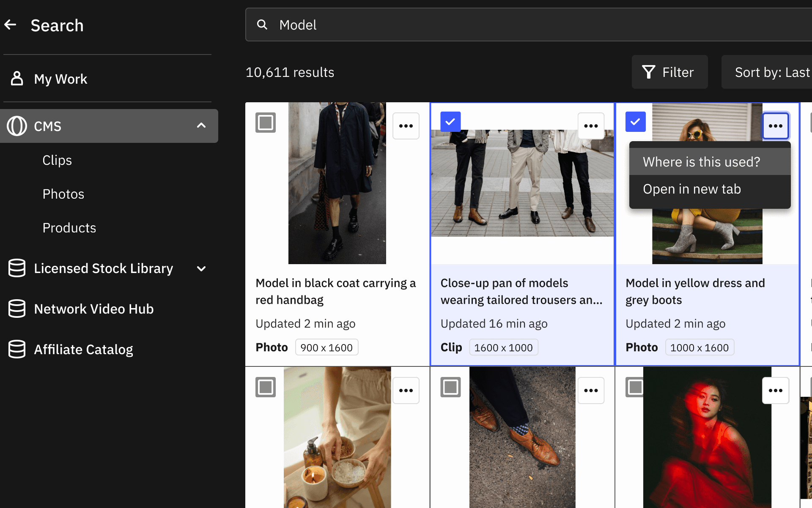The height and width of the screenshot is (508, 812).
Task: Open the tailored trousers clip thumbnail
Action: [x=522, y=183]
